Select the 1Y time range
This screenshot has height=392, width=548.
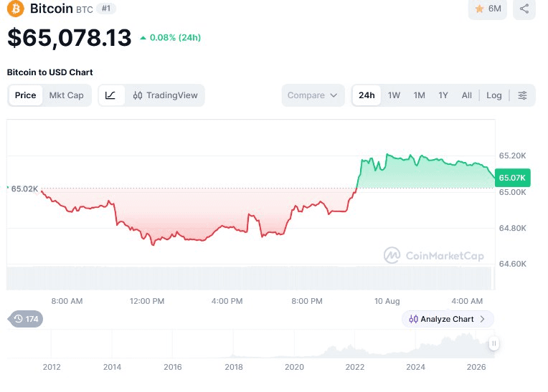click(x=443, y=95)
